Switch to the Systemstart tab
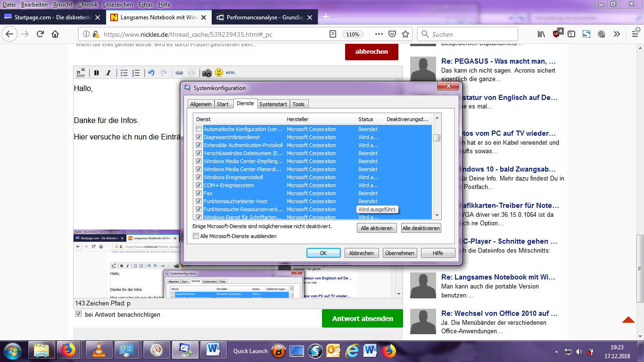Screen dimensions: 644x362 pos(273,104)
